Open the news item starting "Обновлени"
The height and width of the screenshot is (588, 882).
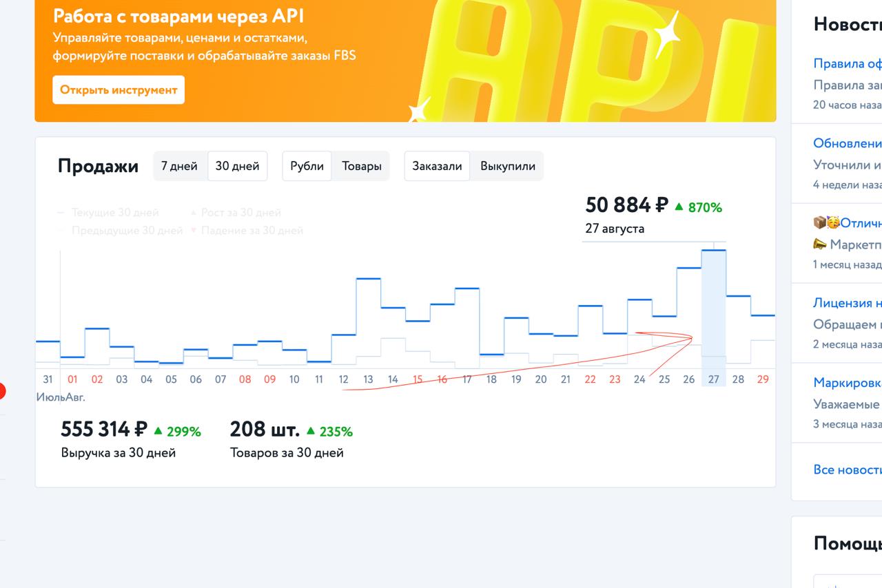click(848, 143)
